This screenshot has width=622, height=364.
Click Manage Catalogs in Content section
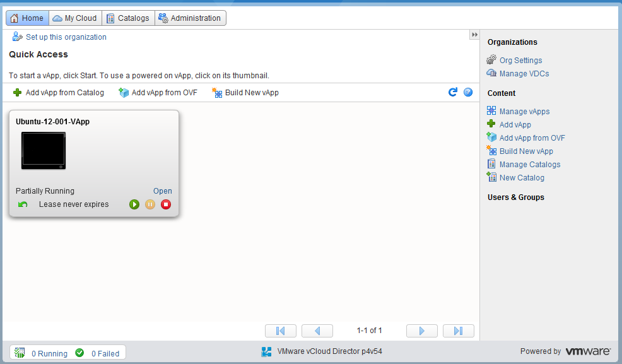point(529,165)
